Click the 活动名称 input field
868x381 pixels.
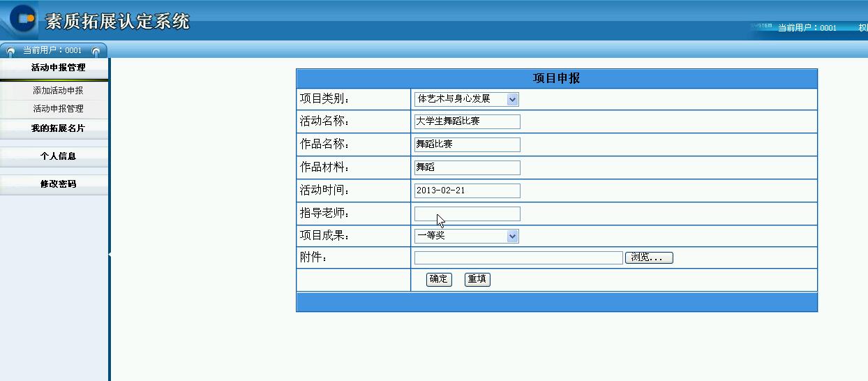point(467,121)
